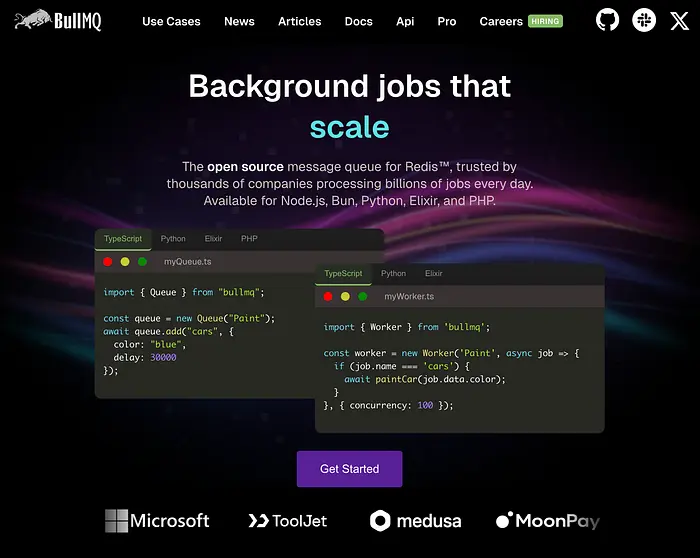Open the Careers page
Screen dimensions: 700x558
click(501, 21)
